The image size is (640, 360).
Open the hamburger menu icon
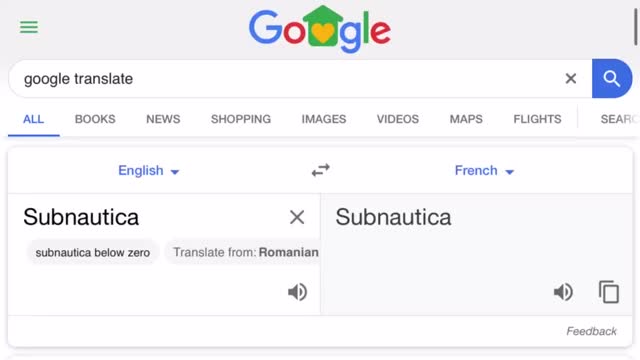(x=29, y=27)
